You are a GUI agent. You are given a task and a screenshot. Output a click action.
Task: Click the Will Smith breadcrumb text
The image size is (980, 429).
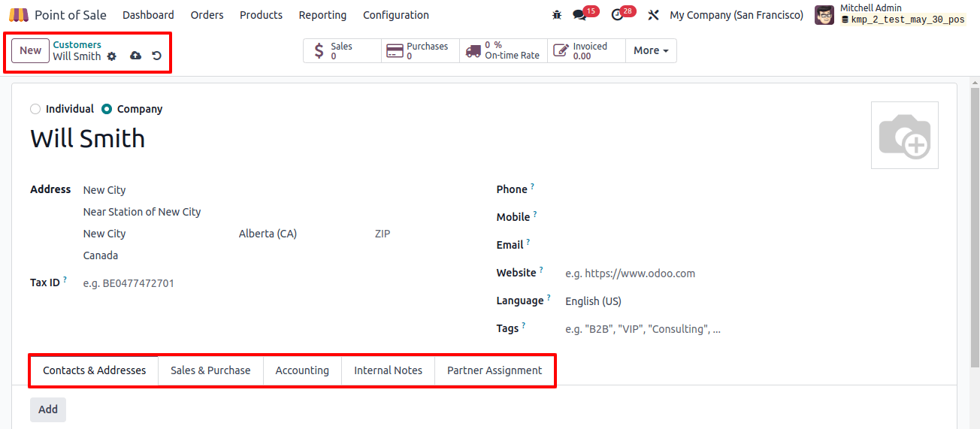click(x=77, y=56)
